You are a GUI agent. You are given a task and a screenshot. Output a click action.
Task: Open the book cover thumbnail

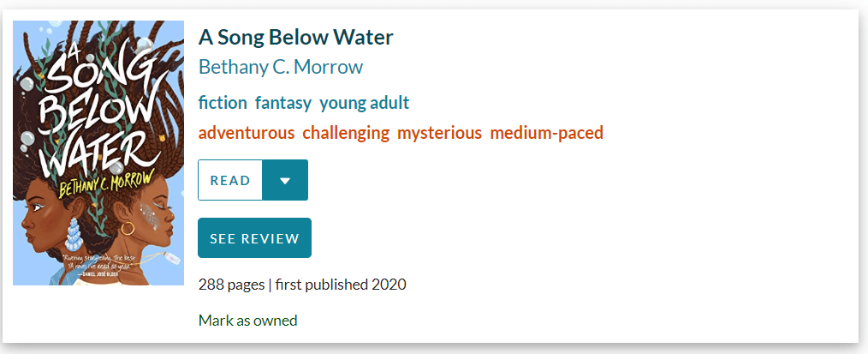point(98,153)
